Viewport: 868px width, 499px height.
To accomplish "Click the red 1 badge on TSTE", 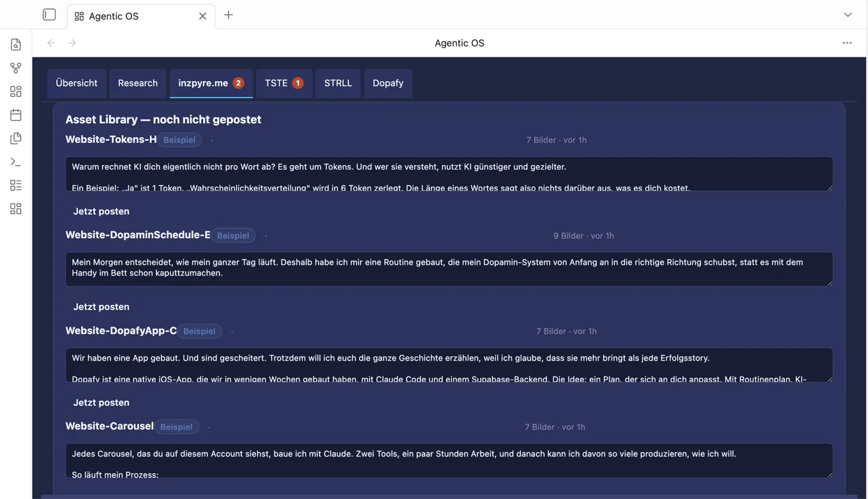I will tap(297, 83).
